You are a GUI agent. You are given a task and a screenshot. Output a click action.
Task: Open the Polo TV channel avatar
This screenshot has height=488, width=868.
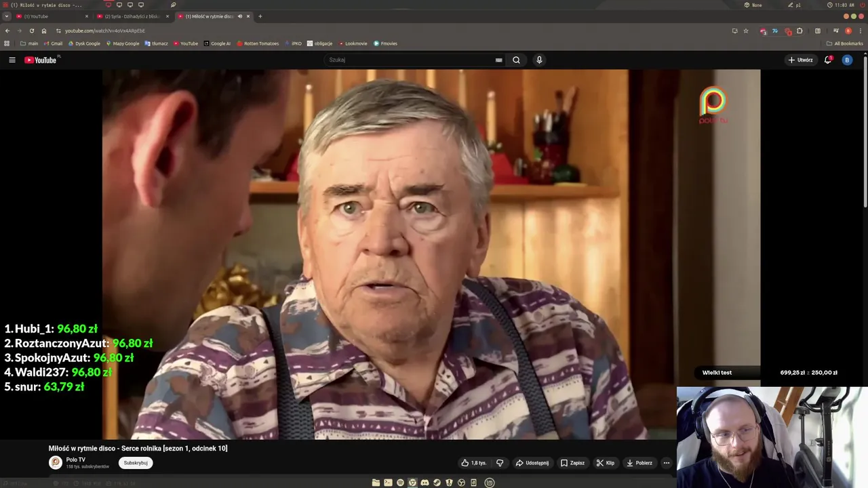(56, 462)
